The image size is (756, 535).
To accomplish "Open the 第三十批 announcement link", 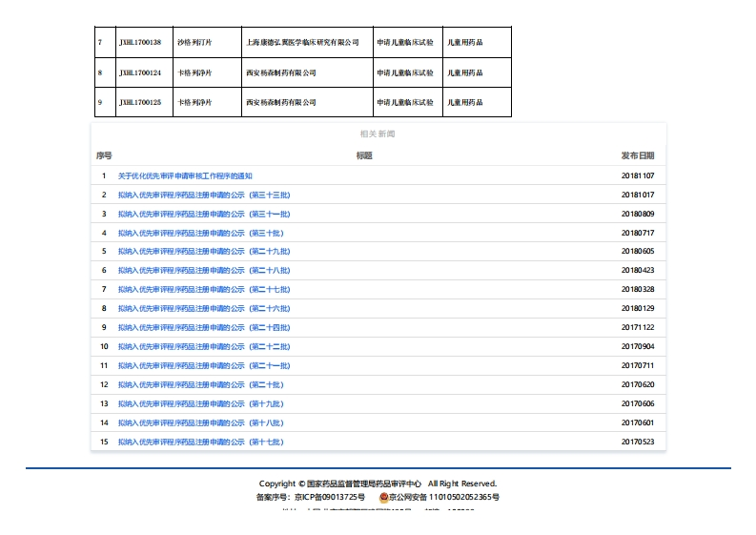I will coord(200,233).
